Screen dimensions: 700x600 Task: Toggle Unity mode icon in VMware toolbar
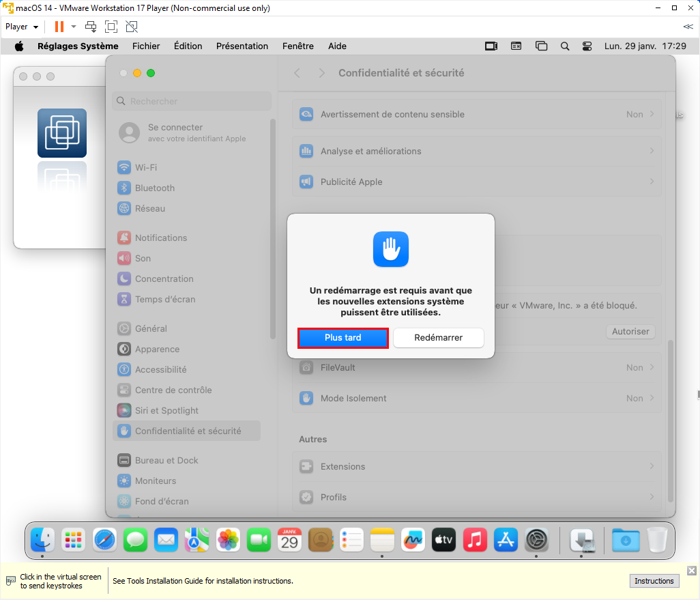pyautogui.click(x=132, y=27)
